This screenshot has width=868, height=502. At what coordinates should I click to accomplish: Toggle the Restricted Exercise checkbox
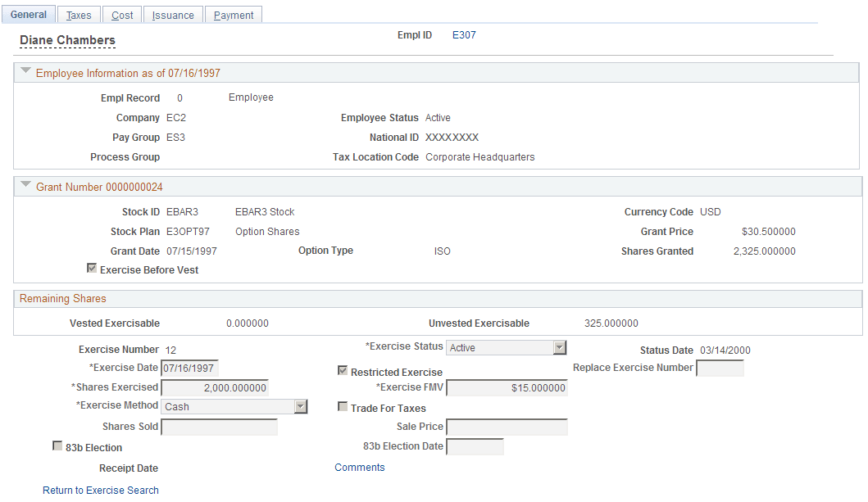(x=343, y=370)
